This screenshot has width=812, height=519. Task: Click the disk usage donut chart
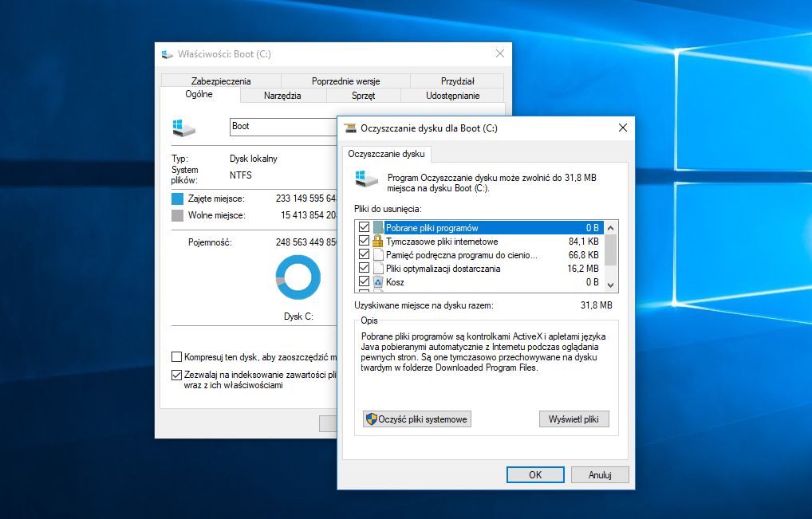[x=298, y=278]
